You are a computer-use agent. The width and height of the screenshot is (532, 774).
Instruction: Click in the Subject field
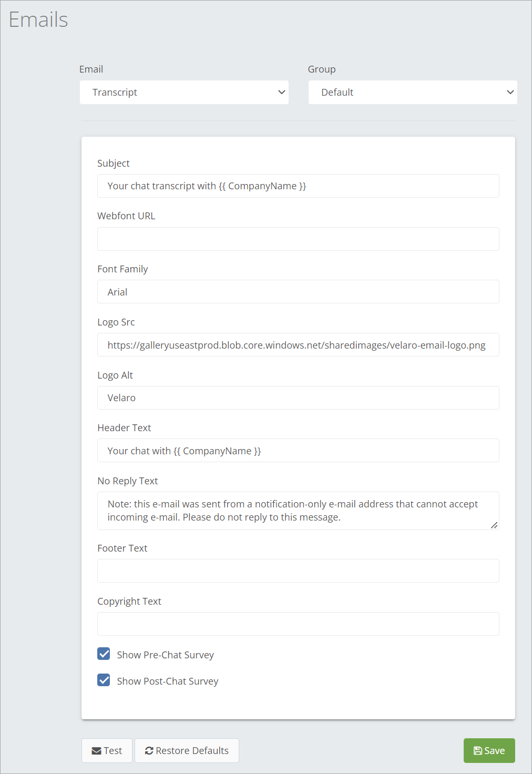(298, 186)
